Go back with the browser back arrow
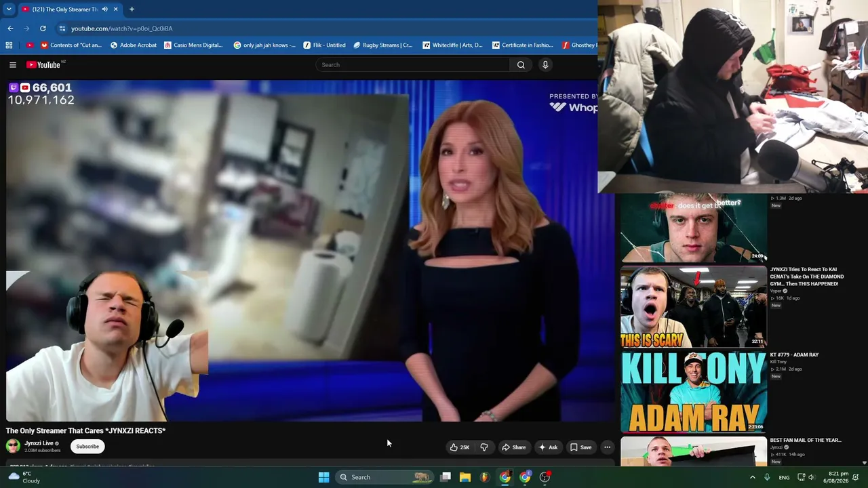This screenshot has height=488, width=868. click(x=10, y=28)
